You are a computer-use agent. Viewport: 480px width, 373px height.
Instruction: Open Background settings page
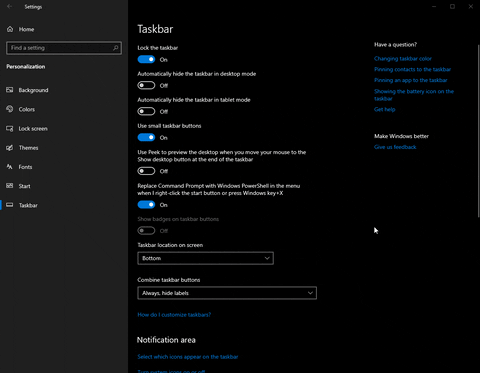tap(33, 90)
